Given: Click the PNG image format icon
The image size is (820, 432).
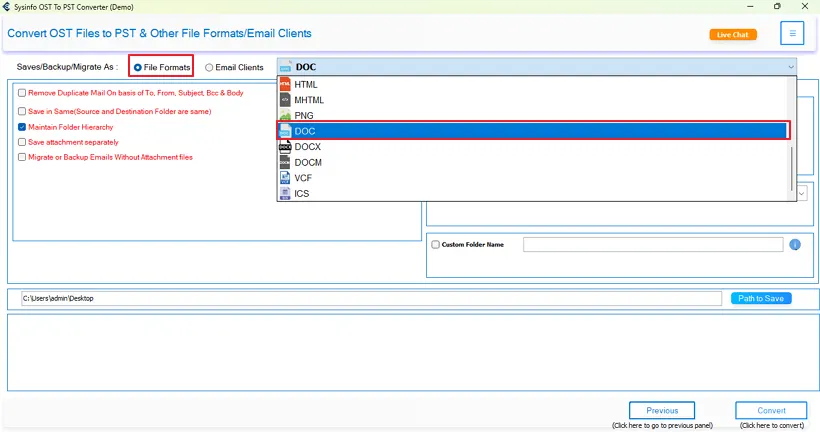Looking at the screenshot, I should 285,115.
